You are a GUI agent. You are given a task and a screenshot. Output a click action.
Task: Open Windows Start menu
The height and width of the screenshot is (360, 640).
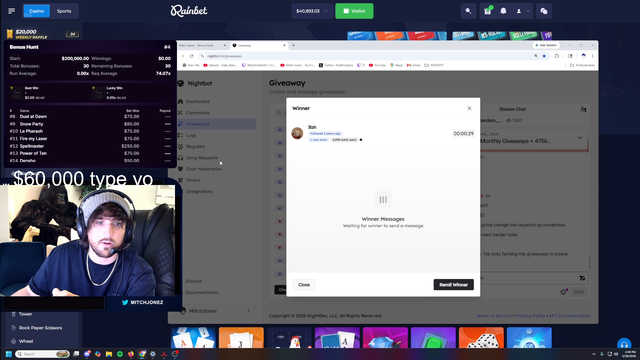pos(8,354)
